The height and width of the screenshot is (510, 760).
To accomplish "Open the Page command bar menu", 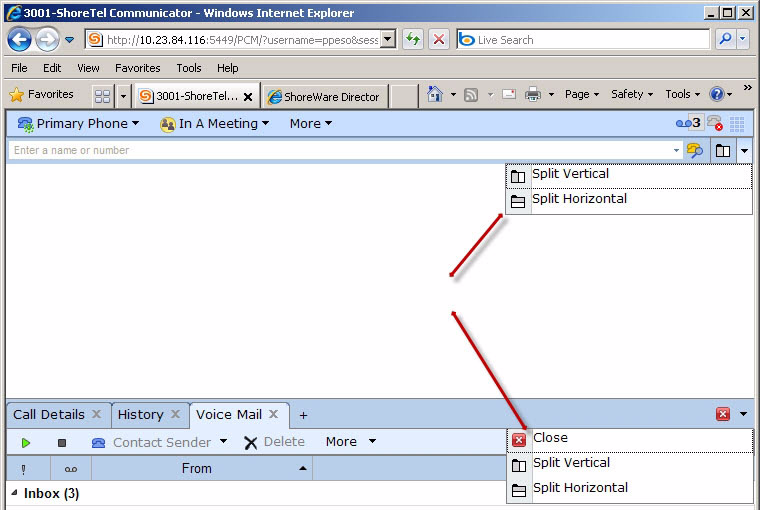I will point(582,94).
